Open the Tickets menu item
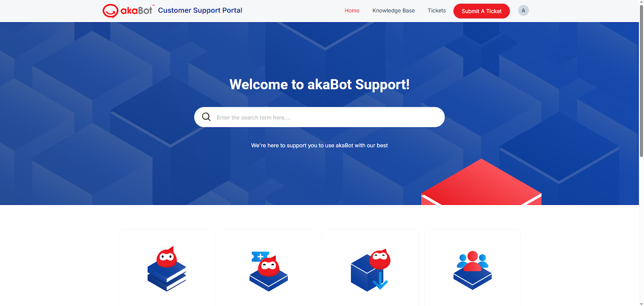 click(437, 10)
